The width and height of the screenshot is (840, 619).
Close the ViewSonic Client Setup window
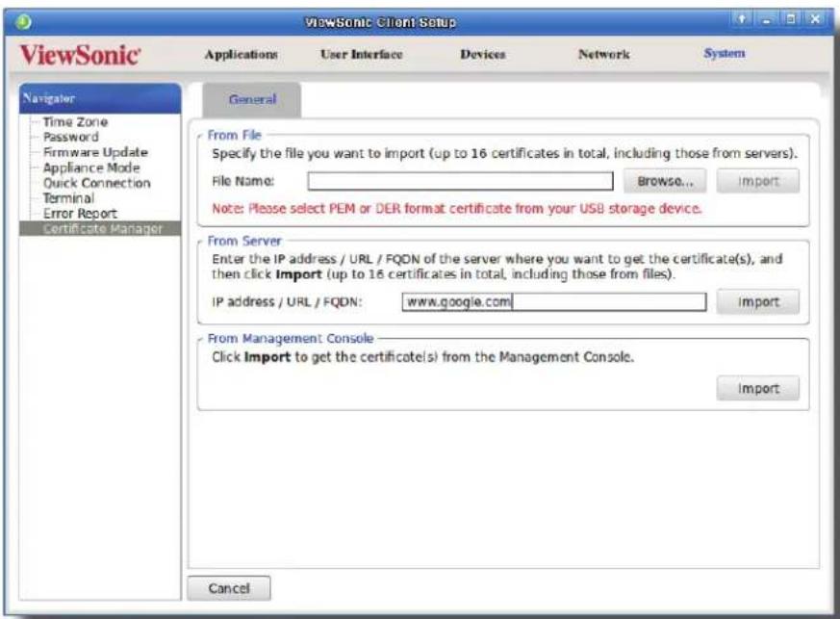pyautogui.click(x=815, y=20)
